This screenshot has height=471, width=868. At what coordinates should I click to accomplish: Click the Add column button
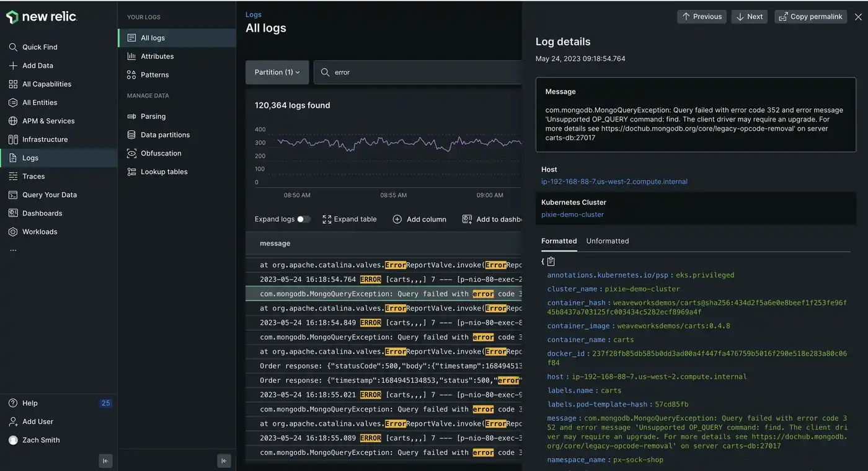[x=420, y=219]
